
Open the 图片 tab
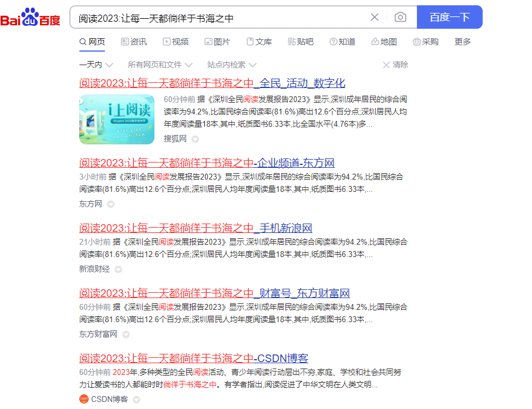(217, 42)
